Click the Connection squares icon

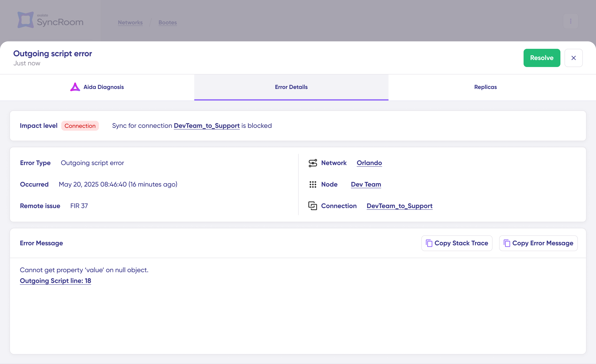click(312, 206)
